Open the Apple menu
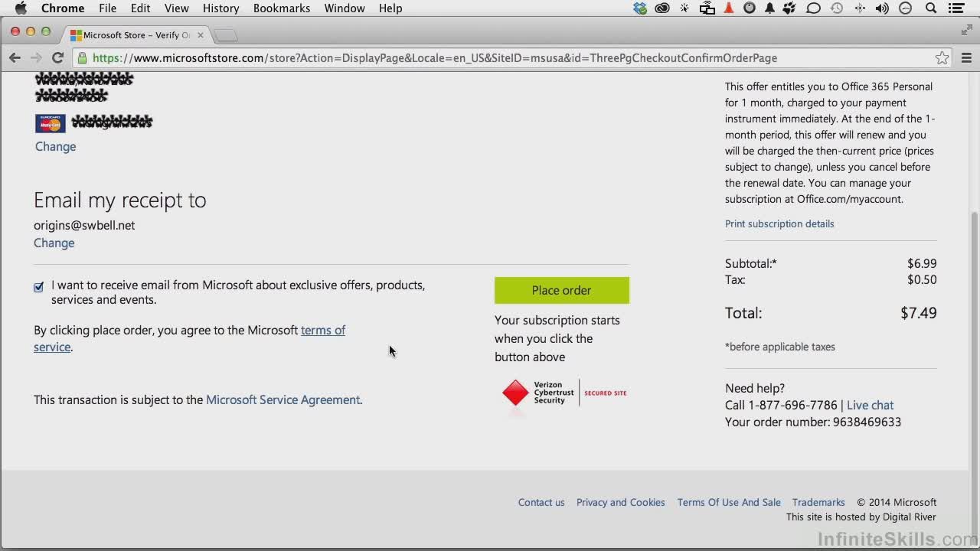 pyautogui.click(x=21, y=8)
